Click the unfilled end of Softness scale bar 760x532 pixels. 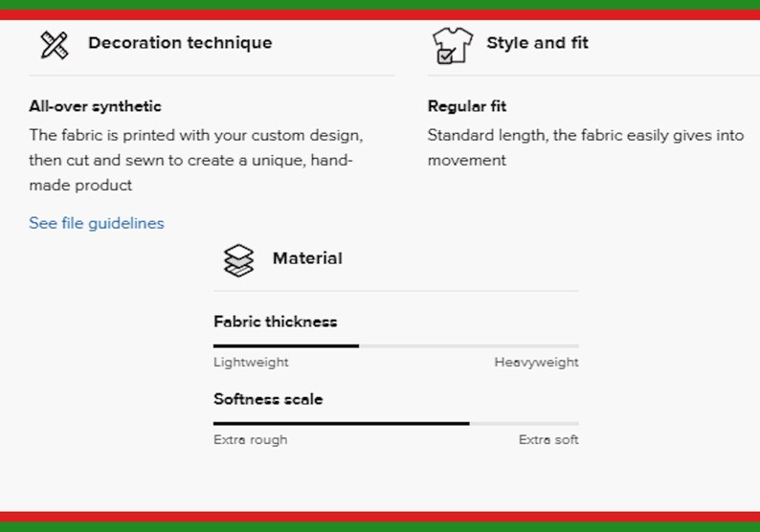click(x=524, y=424)
